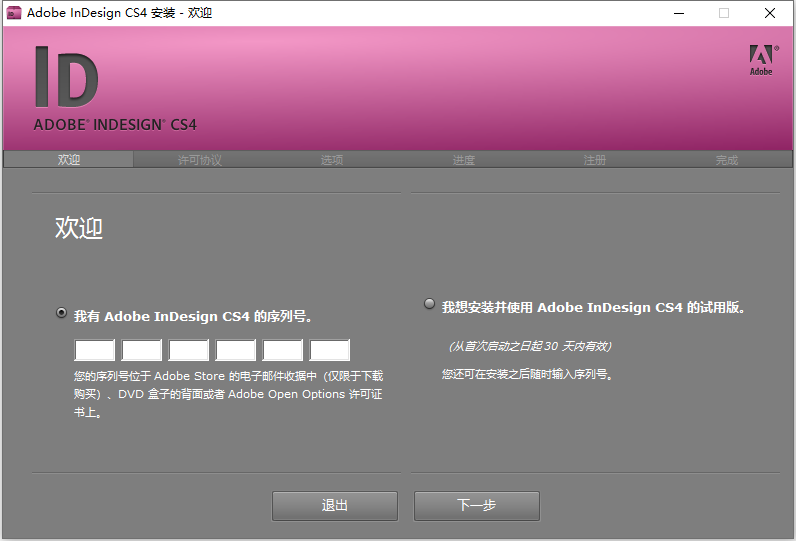Select the 许可协议 step tab
Image resolution: width=796 pixels, height=541 pixels.
tap(200, 160)
